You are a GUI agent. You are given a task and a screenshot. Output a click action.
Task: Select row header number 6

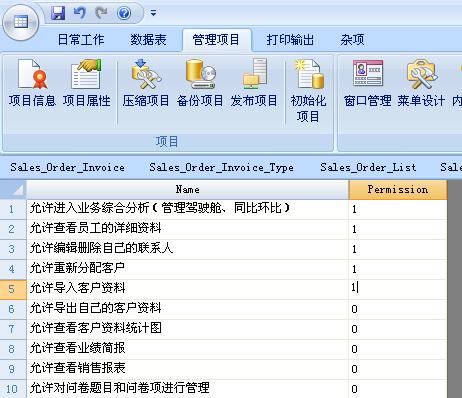click(x=13, y=309)
